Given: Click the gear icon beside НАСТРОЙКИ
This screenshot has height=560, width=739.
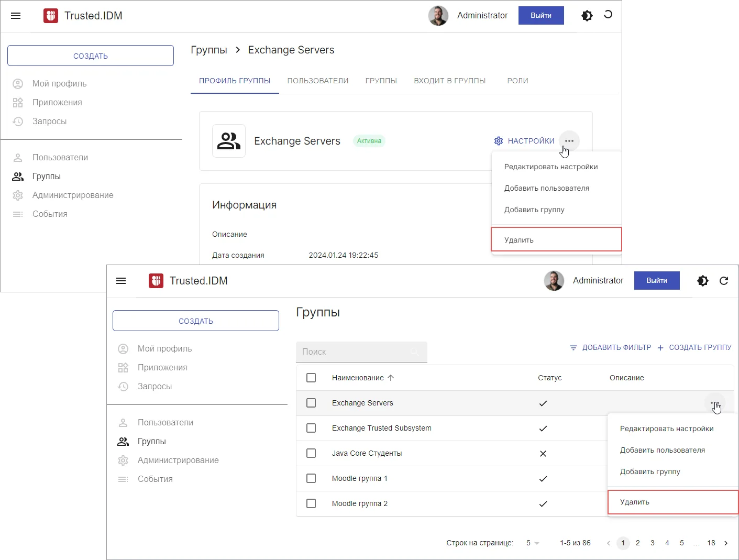Looking at the screenshot, I should pos(498,141).
